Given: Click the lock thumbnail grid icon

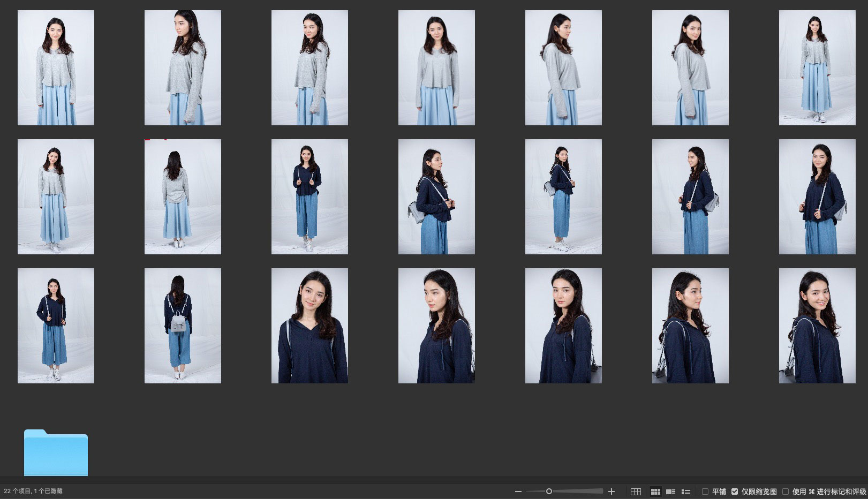Looking at the screenshot, I should (636, 492).
